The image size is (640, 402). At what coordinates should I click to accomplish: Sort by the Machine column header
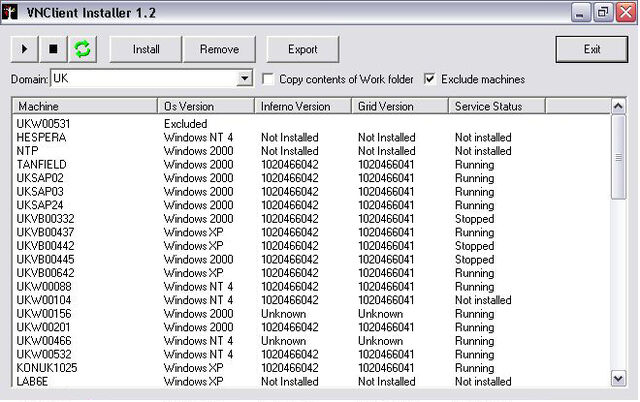(x=84, y=106)
